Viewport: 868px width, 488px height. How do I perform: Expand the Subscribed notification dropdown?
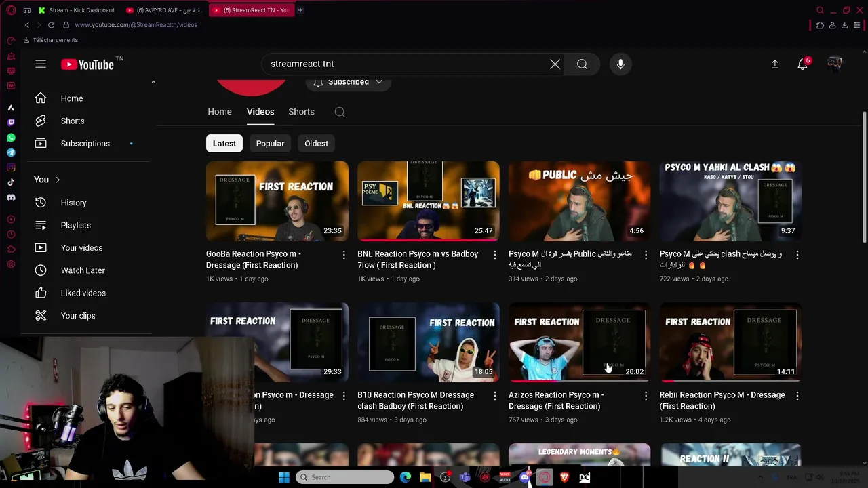tap(379, 82)
